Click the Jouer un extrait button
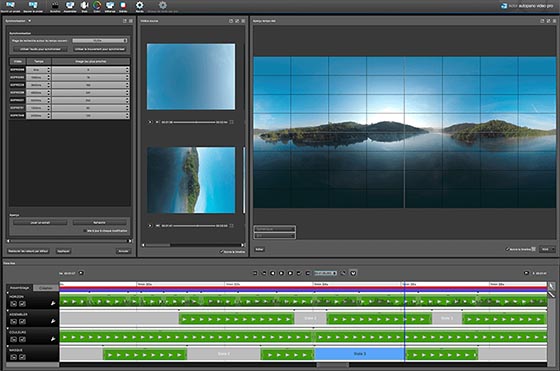Image resolution: width=560 pixels, height=371 pixels. pos(40,222)
